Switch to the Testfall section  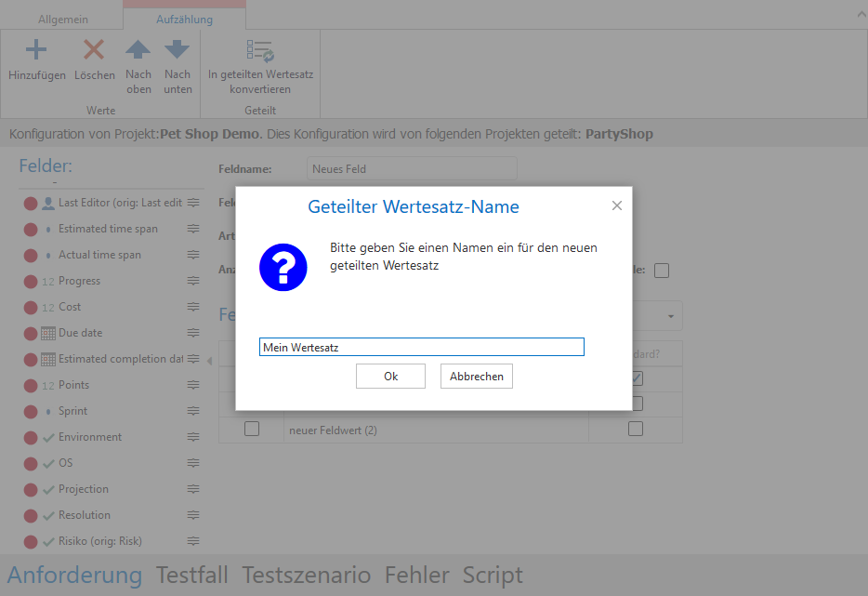click(192, 575)
